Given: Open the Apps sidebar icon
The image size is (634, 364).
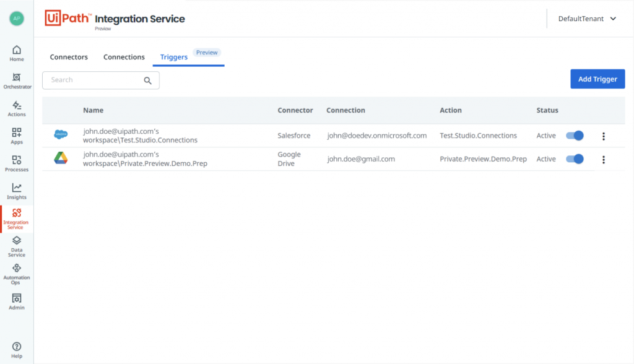Looking at the screenshot, I should 17,136.
